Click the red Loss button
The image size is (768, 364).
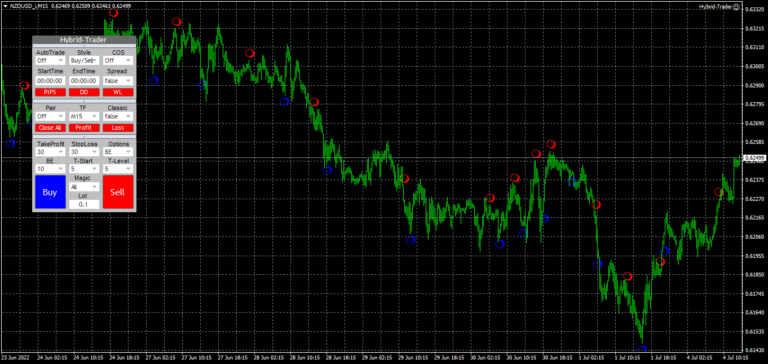(x=118, y=128)
